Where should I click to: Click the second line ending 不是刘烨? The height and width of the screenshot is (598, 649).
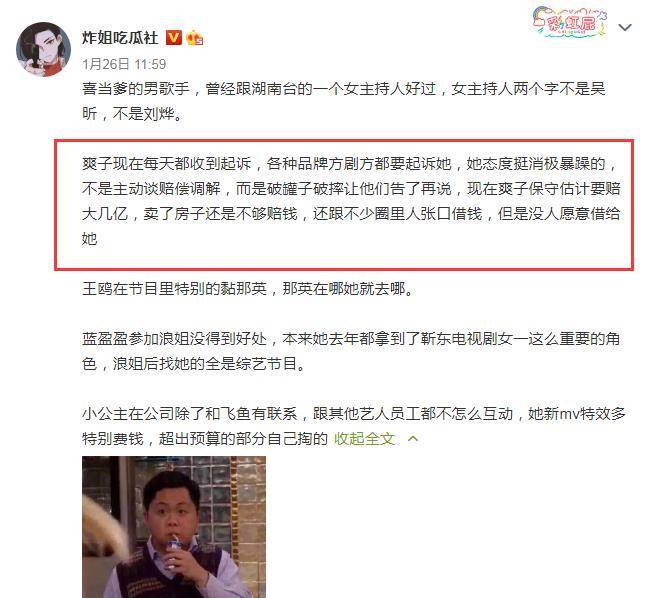tap(132, 113)
